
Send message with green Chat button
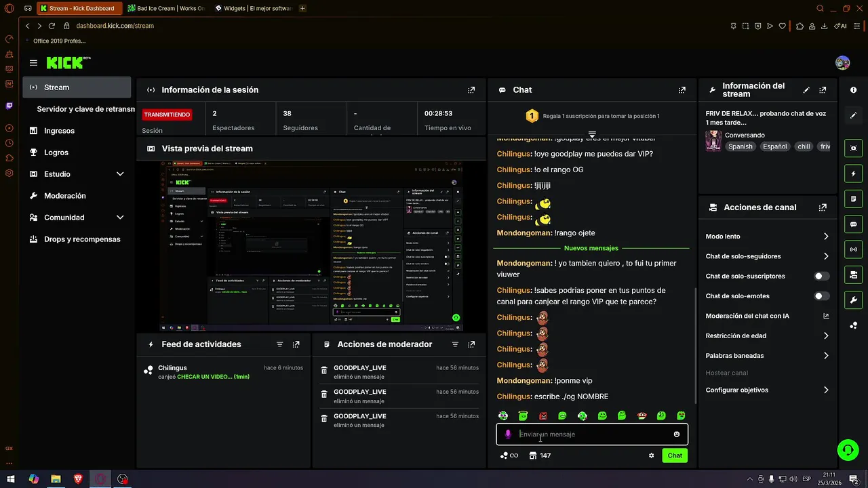(675, 455)
